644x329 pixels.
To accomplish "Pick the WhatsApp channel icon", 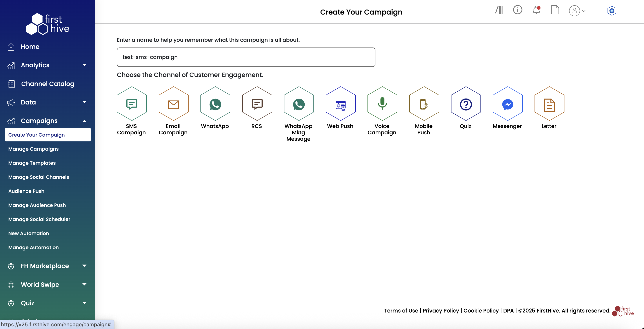I will 215,104.
